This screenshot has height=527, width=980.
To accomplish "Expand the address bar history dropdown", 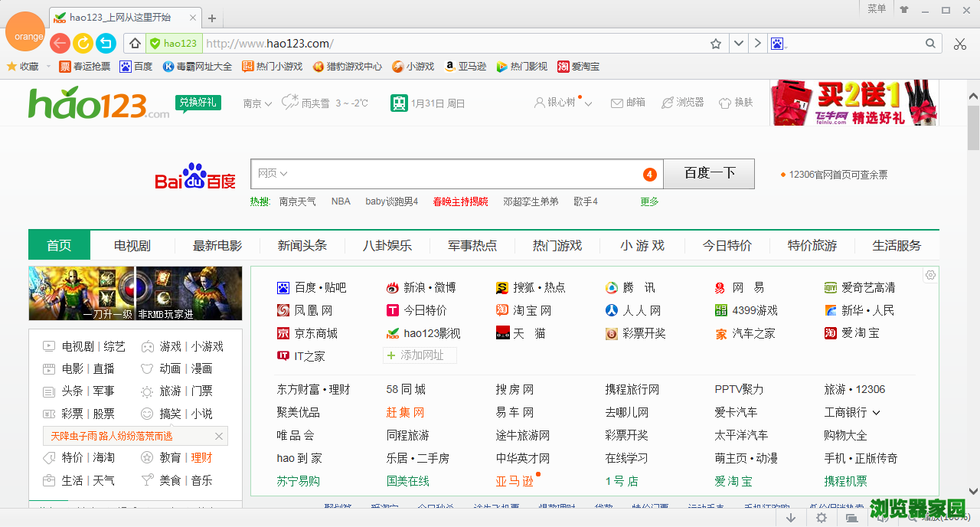I will pyautogui.click(x=738, y=44).
